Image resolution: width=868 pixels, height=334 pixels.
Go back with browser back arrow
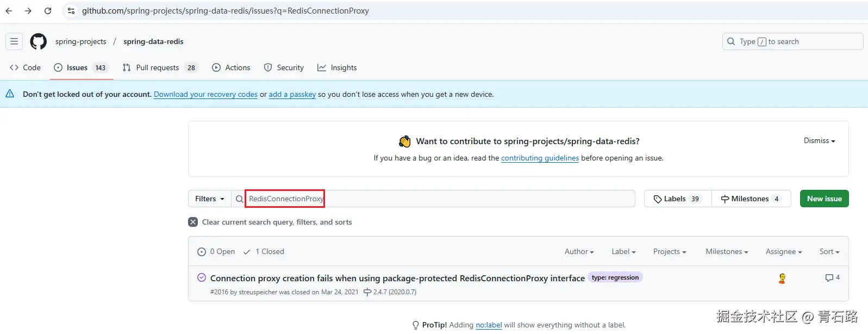[9, 11]
